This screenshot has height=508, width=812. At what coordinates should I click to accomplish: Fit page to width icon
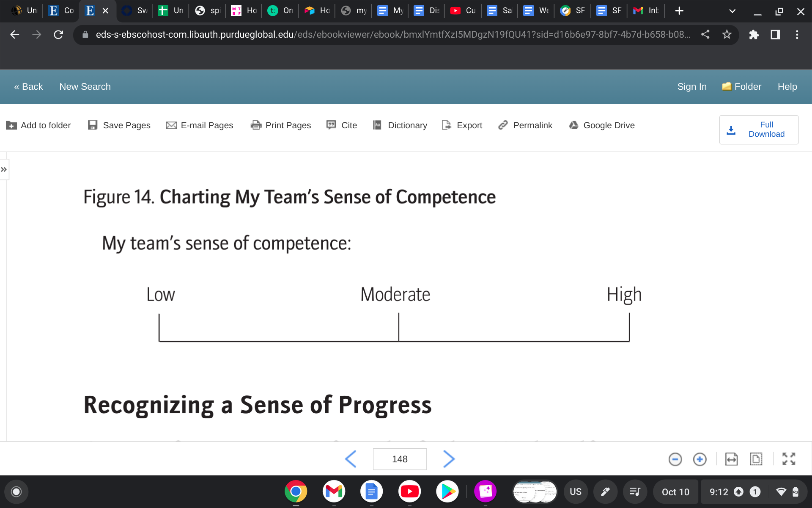731,459
